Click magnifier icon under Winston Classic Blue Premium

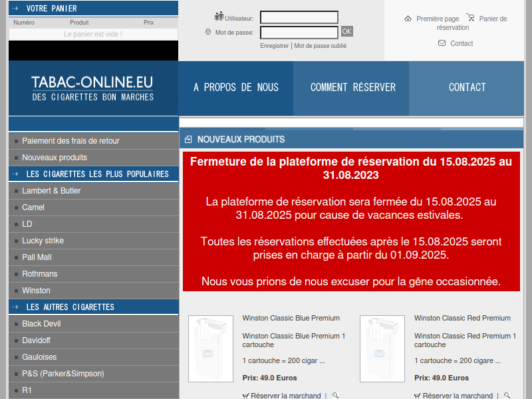coord(335,395)
